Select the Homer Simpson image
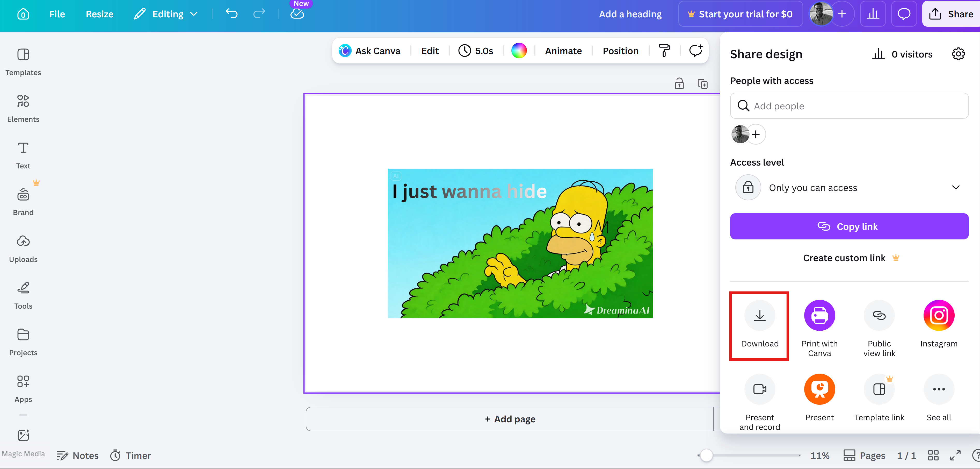The height and width of the screenshot is (469, 980). pyautogui.click(x=520, y=243)
